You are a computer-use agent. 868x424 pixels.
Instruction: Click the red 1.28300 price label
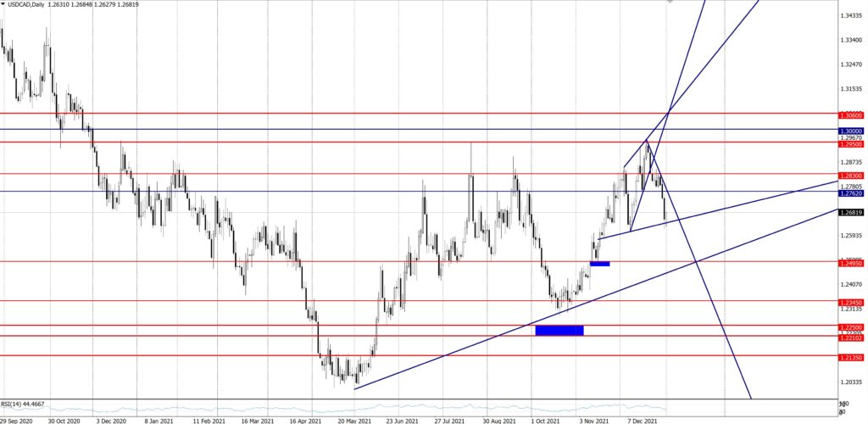coord(851,176)
